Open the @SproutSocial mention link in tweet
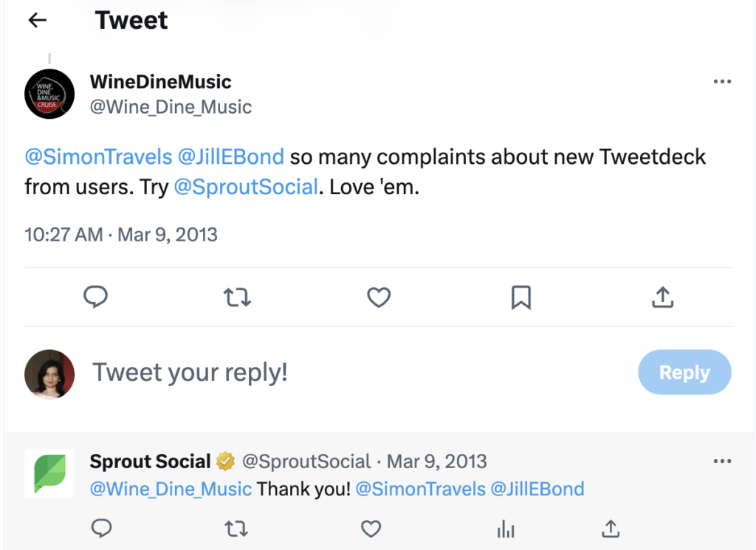Image resolution: width=756 pixels, height=550 pixels. tap(246, 187)
